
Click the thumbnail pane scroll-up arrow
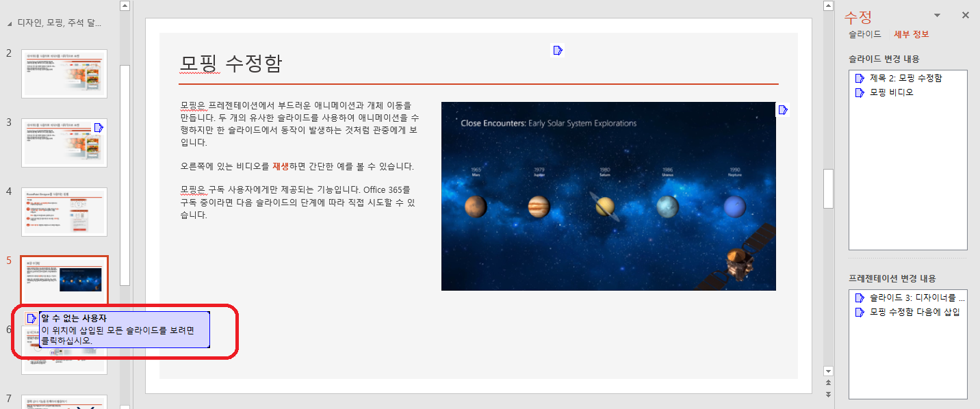(x=125, y=6)
